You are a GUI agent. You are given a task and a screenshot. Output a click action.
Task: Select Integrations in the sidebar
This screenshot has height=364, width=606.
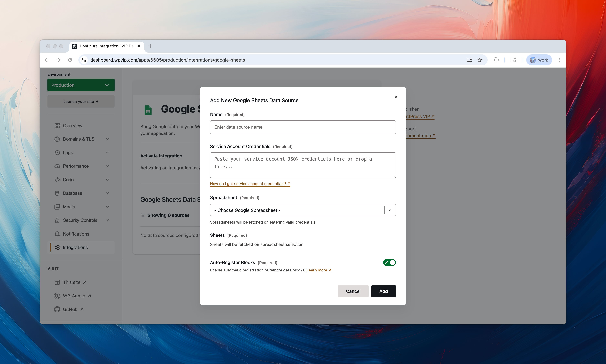(x=81, y=247)
